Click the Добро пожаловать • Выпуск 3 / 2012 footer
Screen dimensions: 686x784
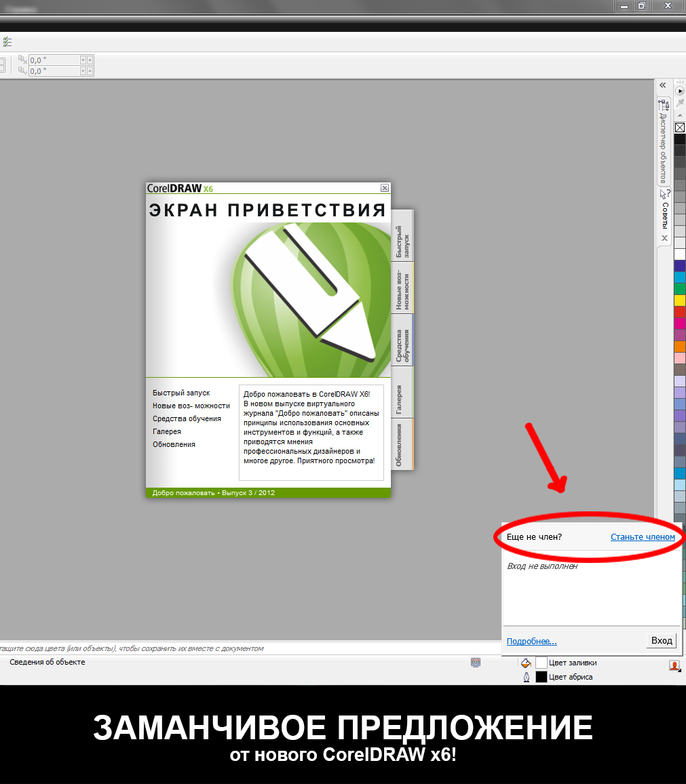(214, 493)
